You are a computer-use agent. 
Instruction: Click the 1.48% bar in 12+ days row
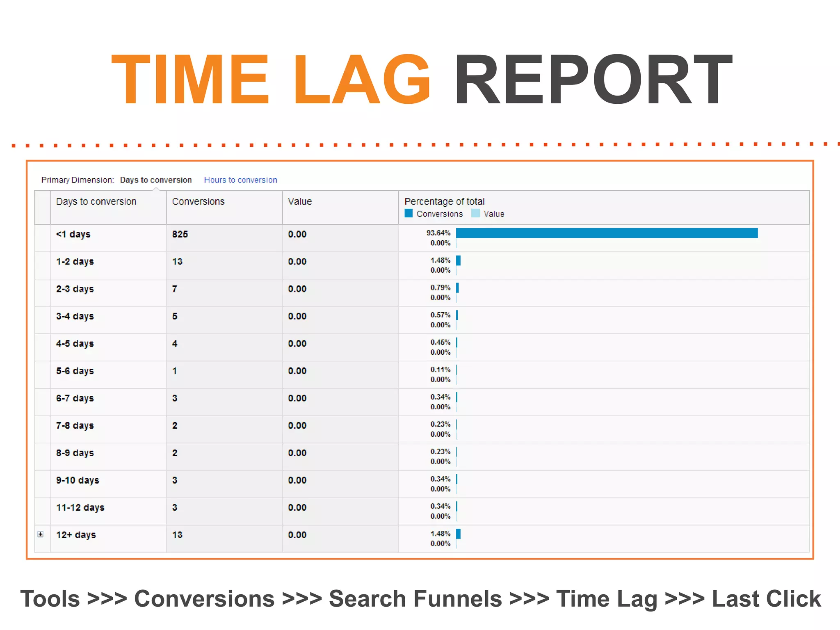pos(458,534)
